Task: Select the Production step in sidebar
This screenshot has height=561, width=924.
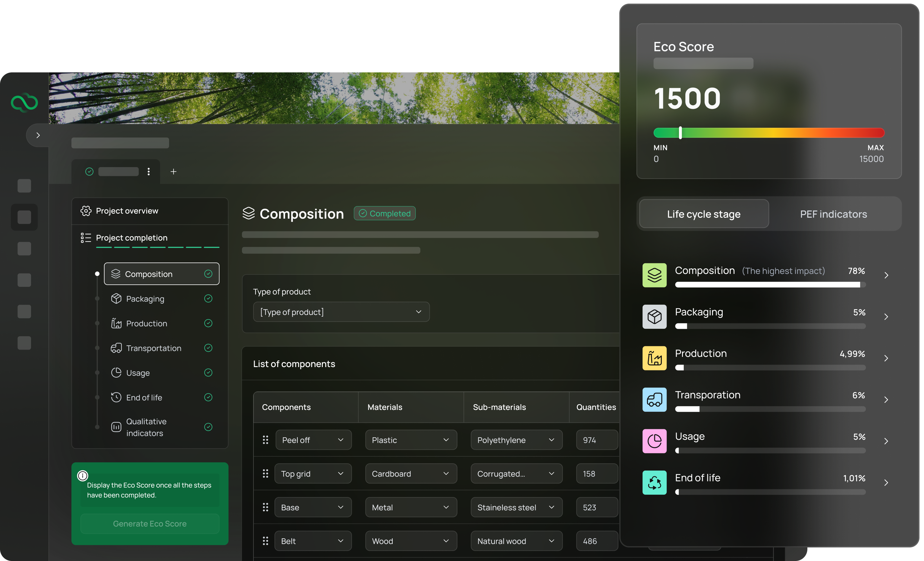Action: [x=162, y=323]
